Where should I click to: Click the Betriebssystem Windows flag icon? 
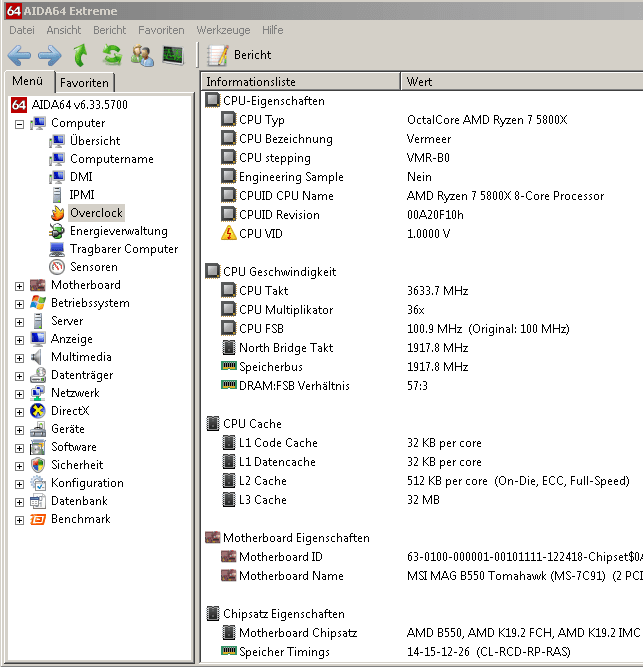pos(38,303)
